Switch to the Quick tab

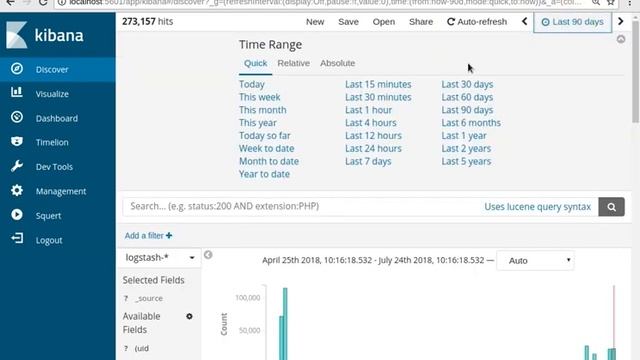click(256, 63)
